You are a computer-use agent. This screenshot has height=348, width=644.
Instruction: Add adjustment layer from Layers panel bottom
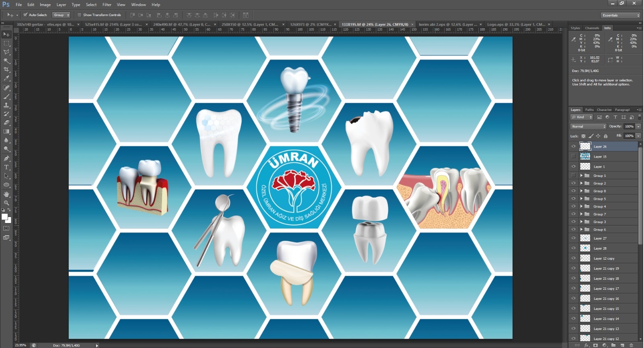point(605,345)
